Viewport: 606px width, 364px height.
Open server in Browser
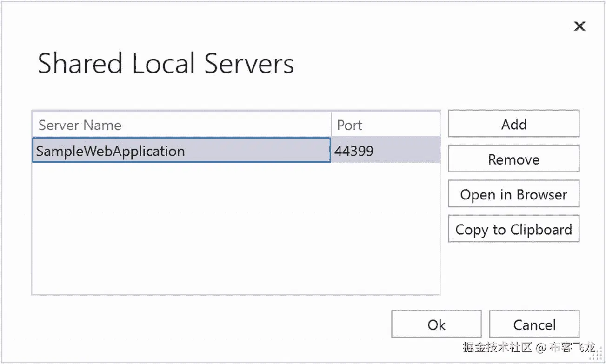pos(513,194)
